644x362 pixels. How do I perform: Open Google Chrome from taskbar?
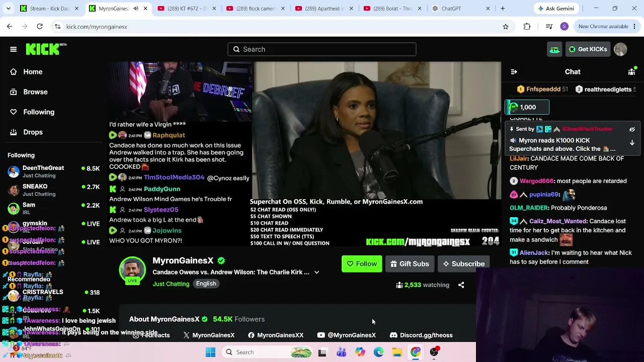point(416,352)
